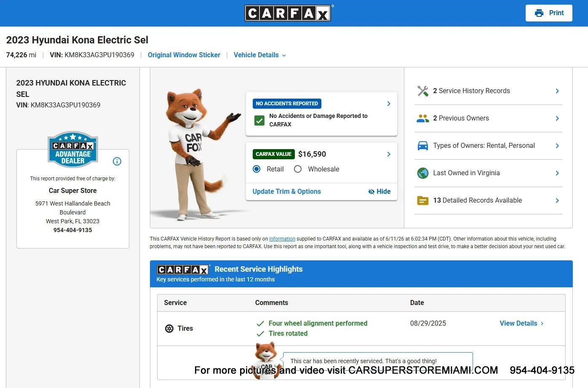
Task: Click dealer phone number 954-404-9135 in sidebar
Action: pos(73,230)
